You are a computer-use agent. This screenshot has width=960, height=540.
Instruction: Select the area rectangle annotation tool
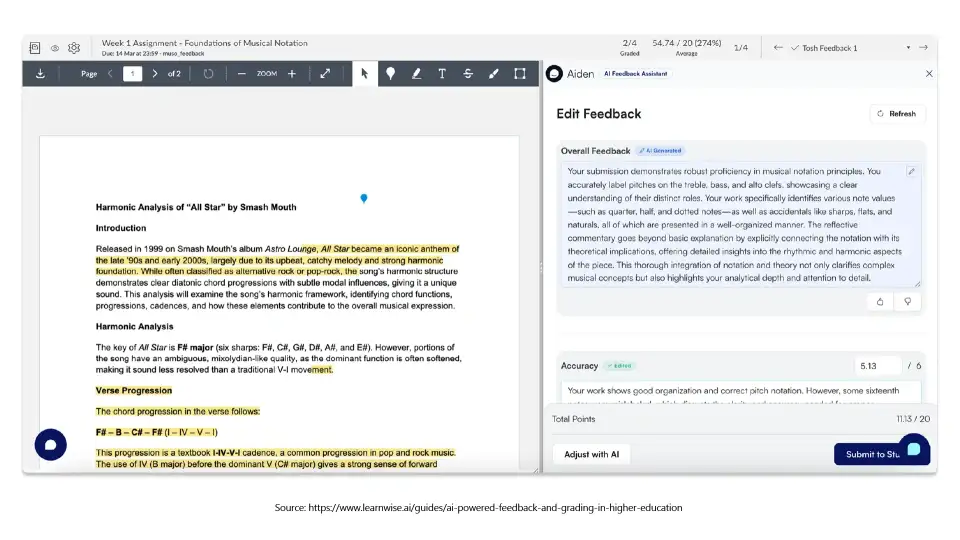pos(520,74)
